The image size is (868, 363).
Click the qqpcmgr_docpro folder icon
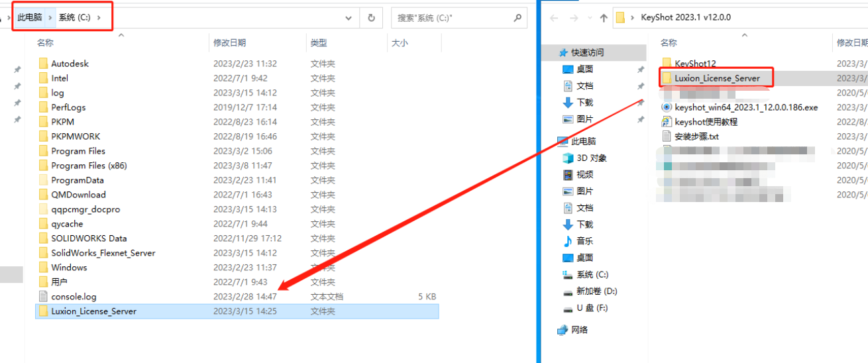pyautogui.click(x=44, y=209)
